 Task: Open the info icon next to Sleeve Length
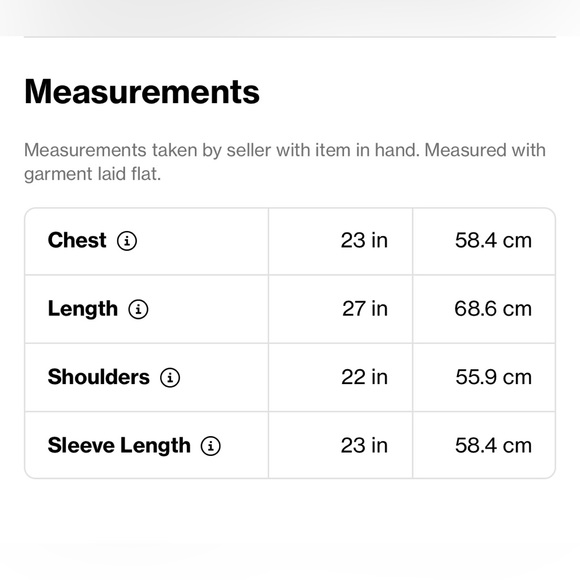[210, 446]
